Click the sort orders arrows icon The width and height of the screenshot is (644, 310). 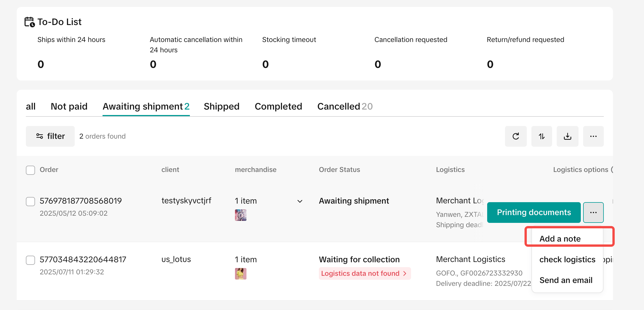[541, 136]
